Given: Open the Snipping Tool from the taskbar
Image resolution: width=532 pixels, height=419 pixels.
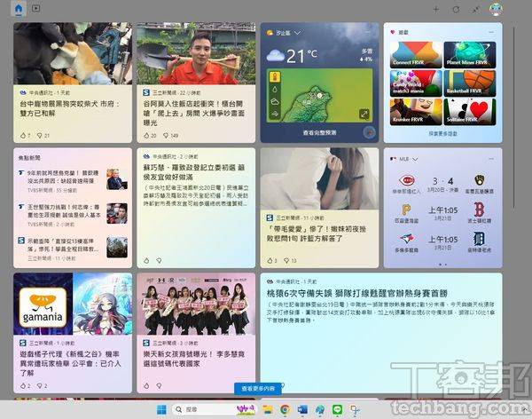Looking at the screenshot, I should point(355,409).
